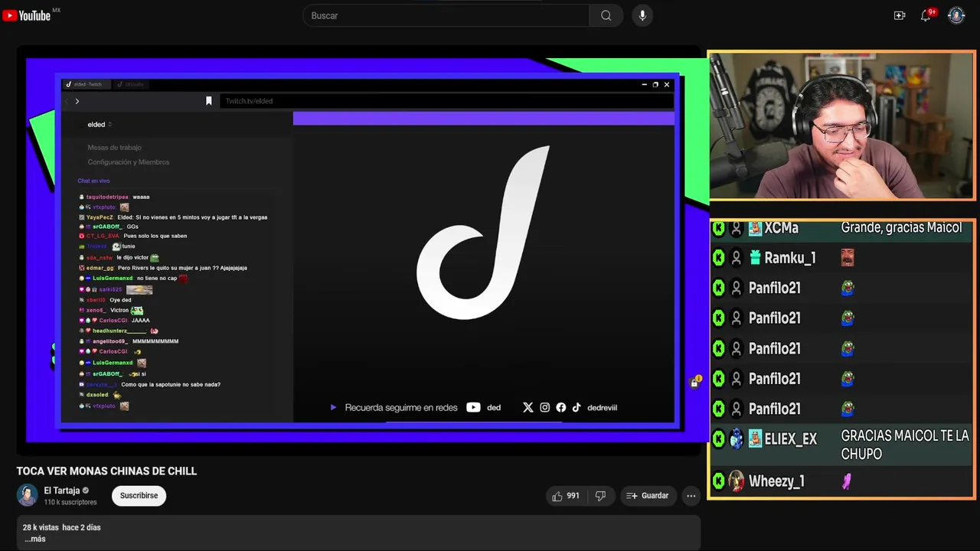
Task: Click the Facebook social icon
Action: click(561, 408)
